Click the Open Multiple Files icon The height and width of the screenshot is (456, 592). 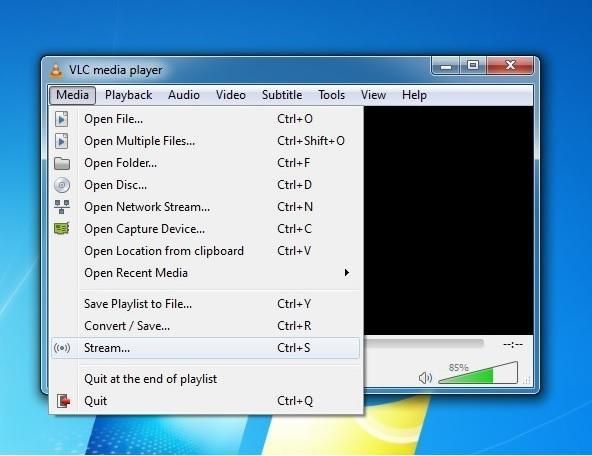62,141
